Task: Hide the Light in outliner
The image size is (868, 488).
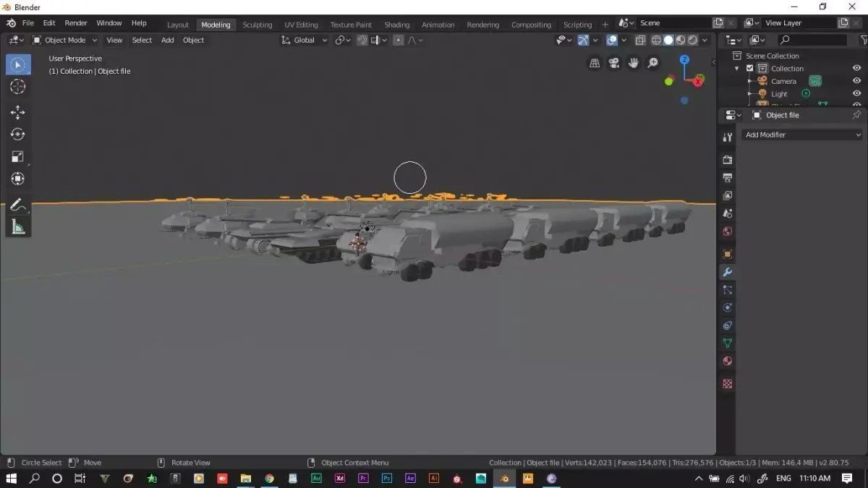Action: tap(856, 94)
